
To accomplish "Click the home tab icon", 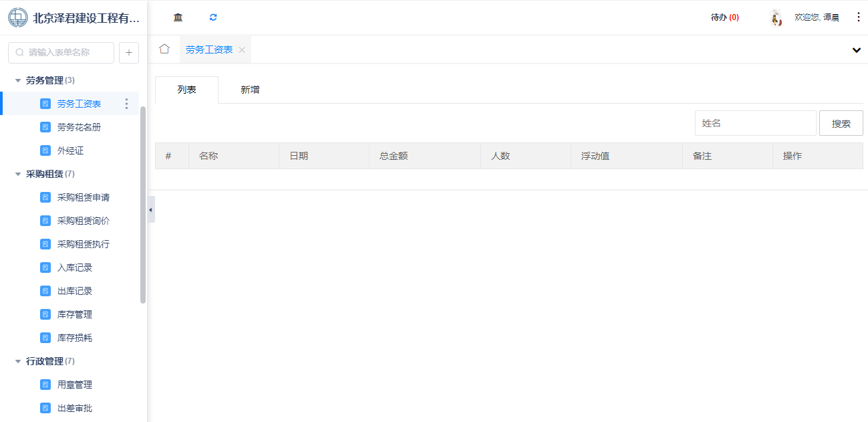I will pyautogui.click(x=164, y=49).
